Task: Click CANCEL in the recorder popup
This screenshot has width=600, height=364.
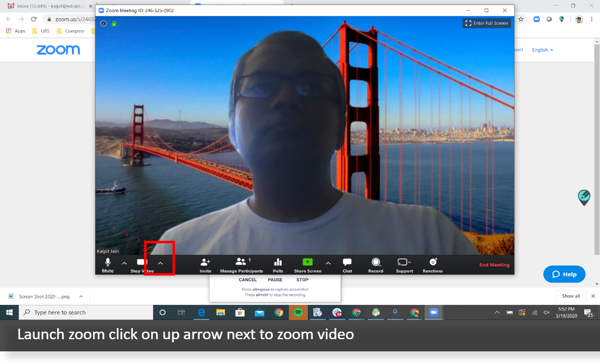Action: (x=248, y=280)
